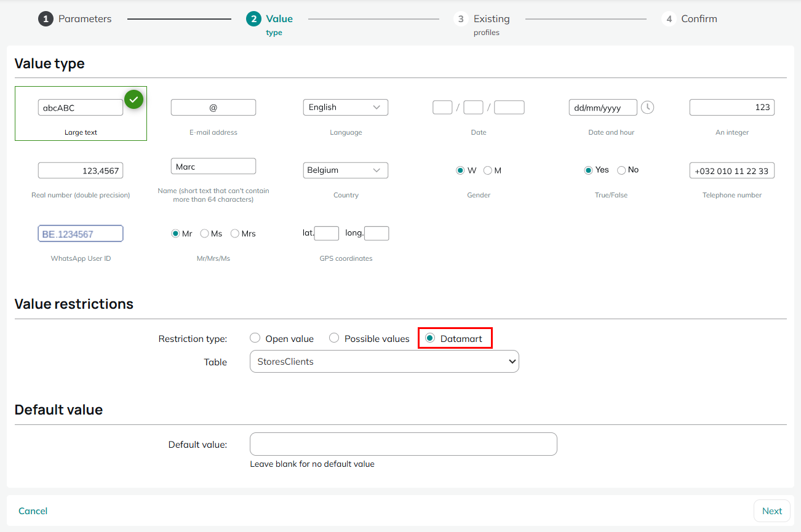
Task: Select the Open value restriction type
Action: coord(255,338)
